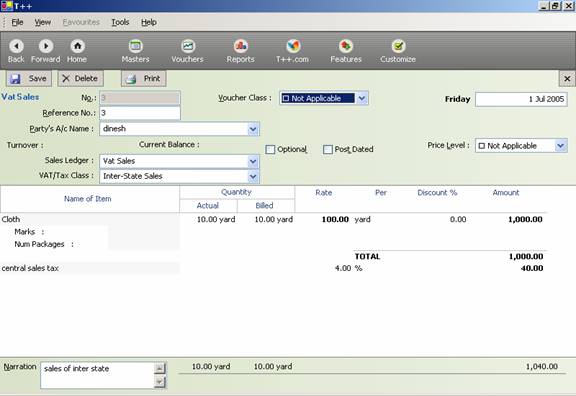This screenshot has height=396, width=576.
Task: Open the Masters icon
Action: pyautogui.click(x=136, y=46)
